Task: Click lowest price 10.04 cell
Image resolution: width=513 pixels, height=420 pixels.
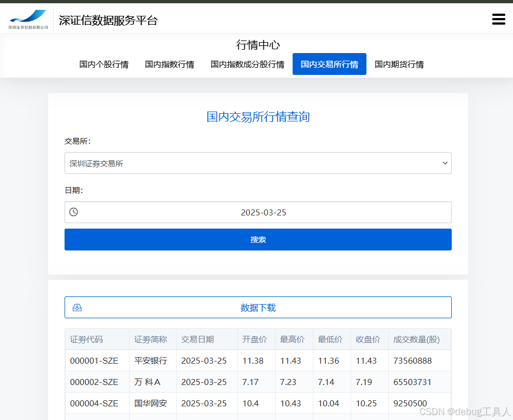Action: (332, 403)
